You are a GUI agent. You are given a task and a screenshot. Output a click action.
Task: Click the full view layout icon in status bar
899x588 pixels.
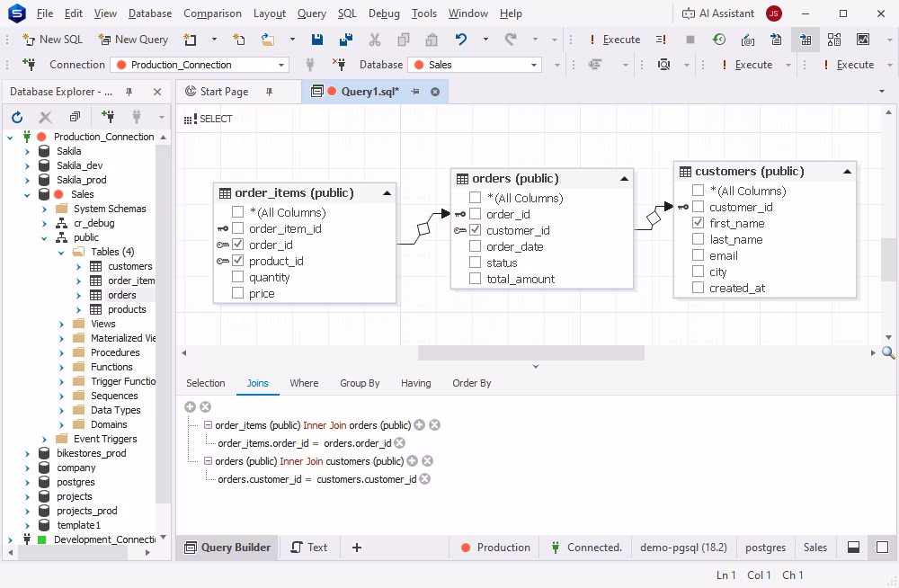click(883, 548)
